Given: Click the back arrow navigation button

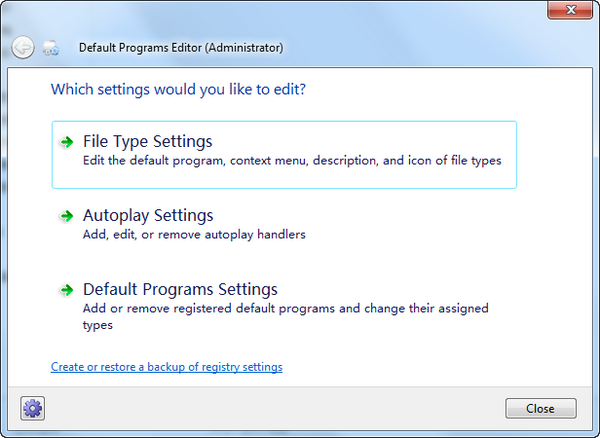Looking at the screenshot, I should (23, 47).
